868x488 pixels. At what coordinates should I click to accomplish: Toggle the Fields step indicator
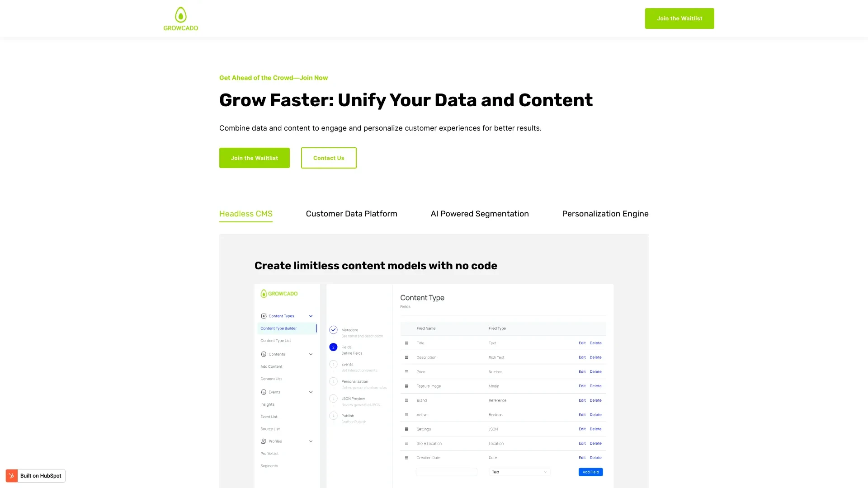point(333,347)
